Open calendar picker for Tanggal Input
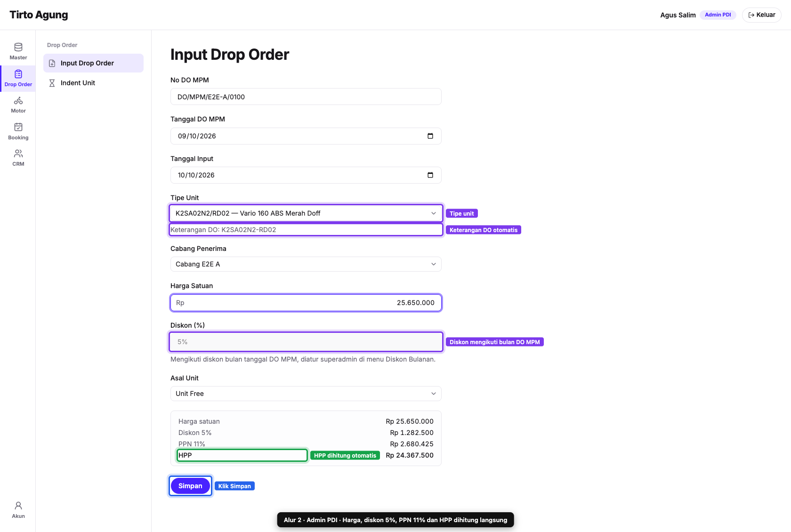This screenshot has width=791, height=532. coord(430,175)
